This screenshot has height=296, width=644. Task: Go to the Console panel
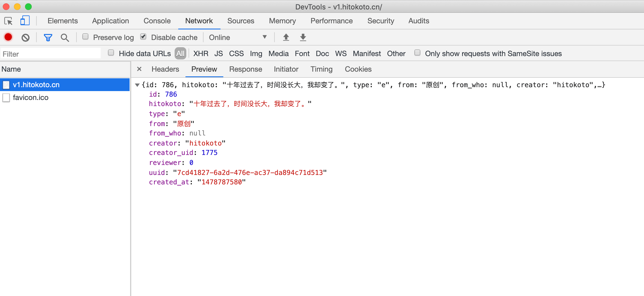point(157,21)
